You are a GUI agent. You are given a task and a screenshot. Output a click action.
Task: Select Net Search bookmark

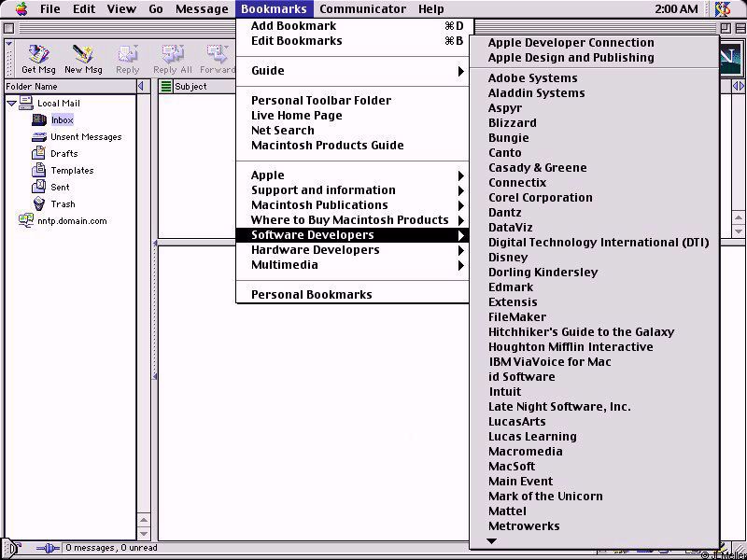tap(353, 130)
